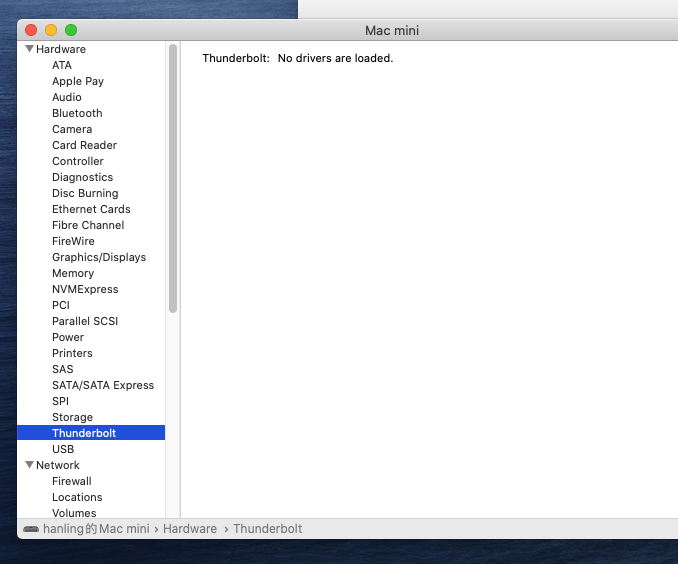Open the Parallel SCSI entry
678x564 pixels.
(85, 321)
